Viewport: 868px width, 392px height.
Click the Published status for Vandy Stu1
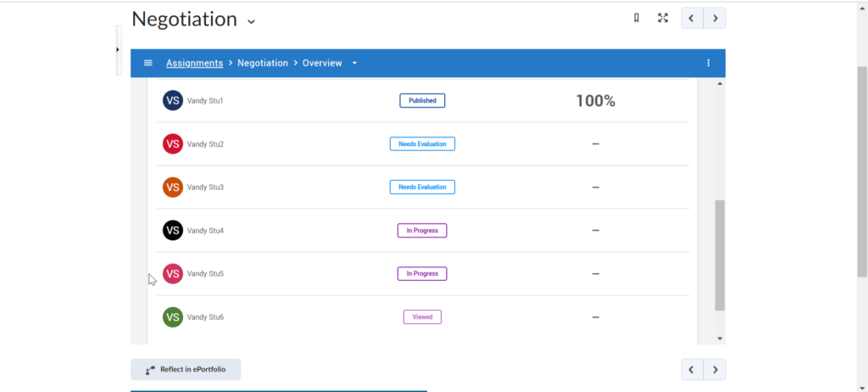(422, 100)
